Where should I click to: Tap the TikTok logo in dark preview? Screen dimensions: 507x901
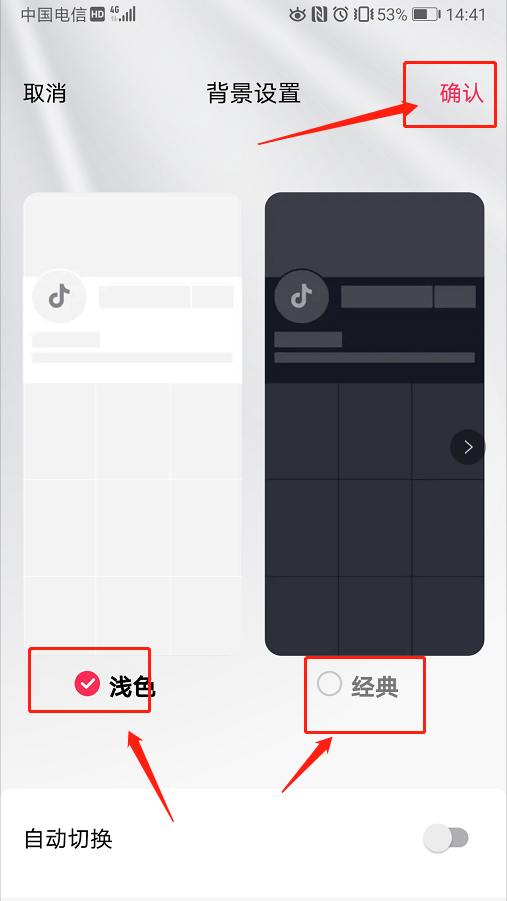[x=301, y=297]
